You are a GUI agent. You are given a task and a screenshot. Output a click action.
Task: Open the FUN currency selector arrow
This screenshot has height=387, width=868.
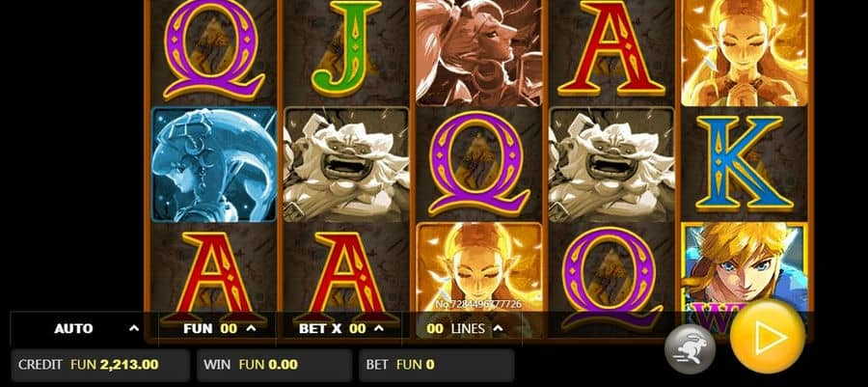251,328
